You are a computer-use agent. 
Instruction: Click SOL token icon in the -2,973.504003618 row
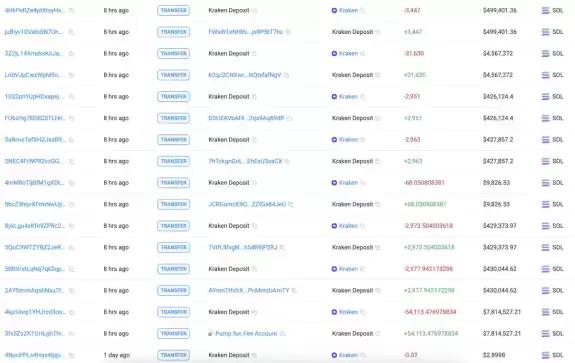coord(546,226)
